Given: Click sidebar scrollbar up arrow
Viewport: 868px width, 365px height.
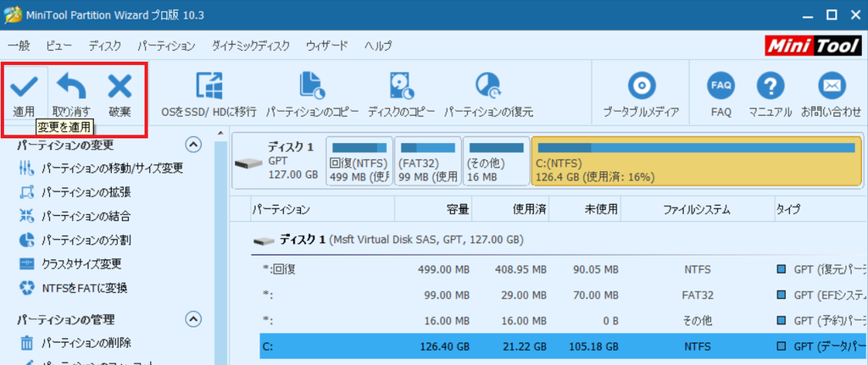Looking at the screenshot, I should pos(221,133).
